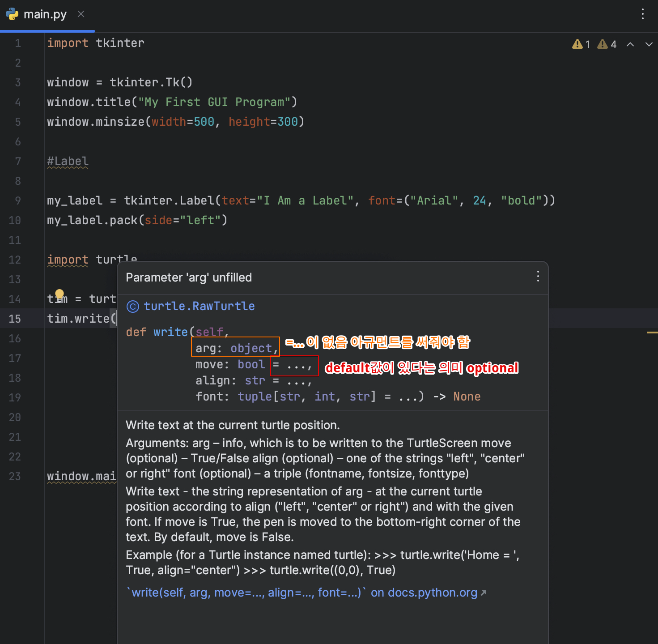Click 'import tkinter' on line 1
Viewport: 658px width, 644px height.
pos(96,43)
